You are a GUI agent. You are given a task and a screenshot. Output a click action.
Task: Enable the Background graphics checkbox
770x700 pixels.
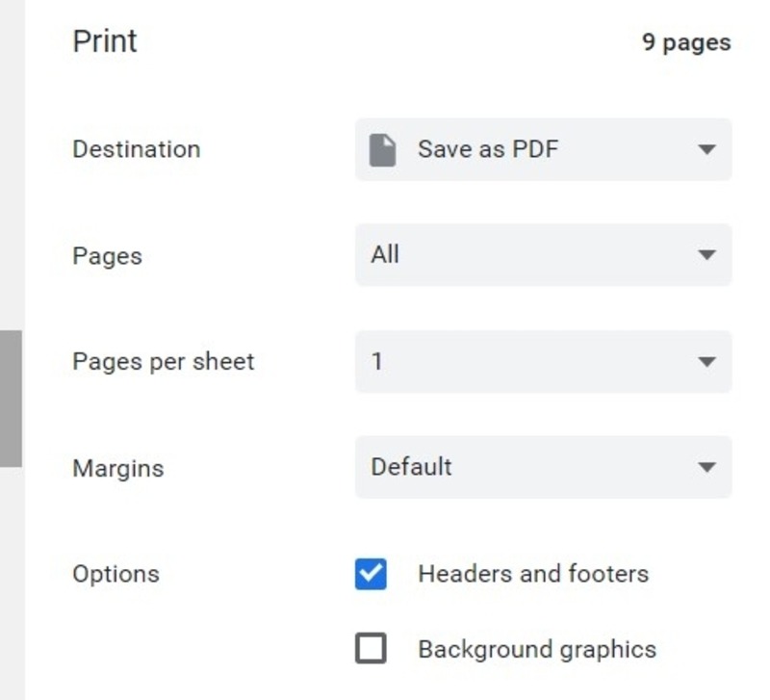coord(370,650)
